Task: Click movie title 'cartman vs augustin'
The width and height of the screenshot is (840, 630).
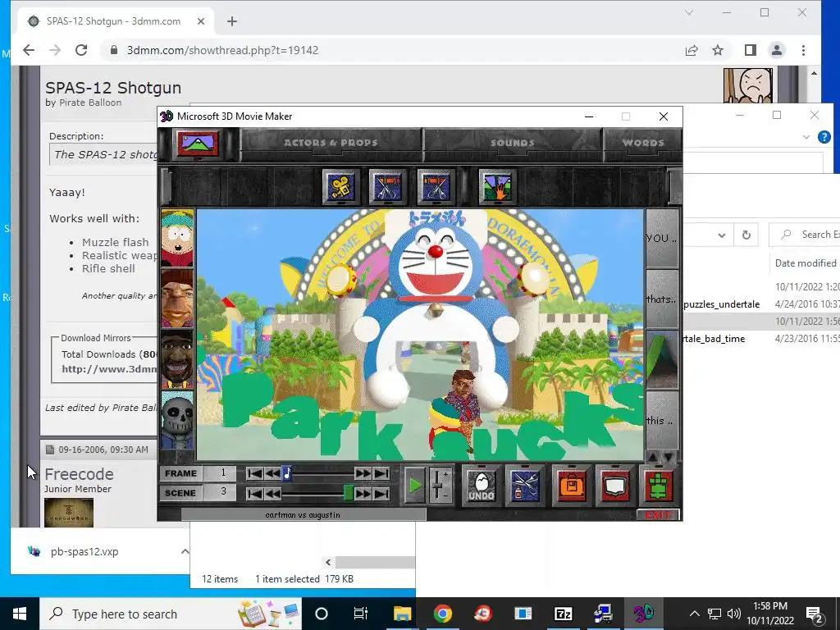Action: [x=303, y=515]
